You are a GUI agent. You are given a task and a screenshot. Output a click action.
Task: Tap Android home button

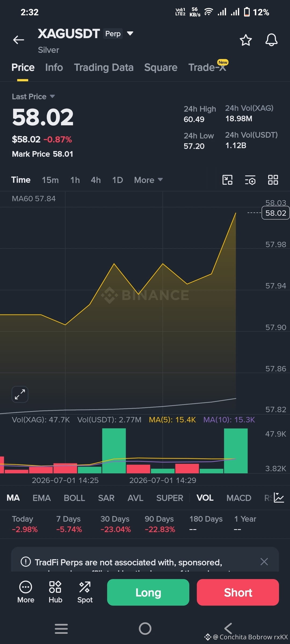[145, 628]
